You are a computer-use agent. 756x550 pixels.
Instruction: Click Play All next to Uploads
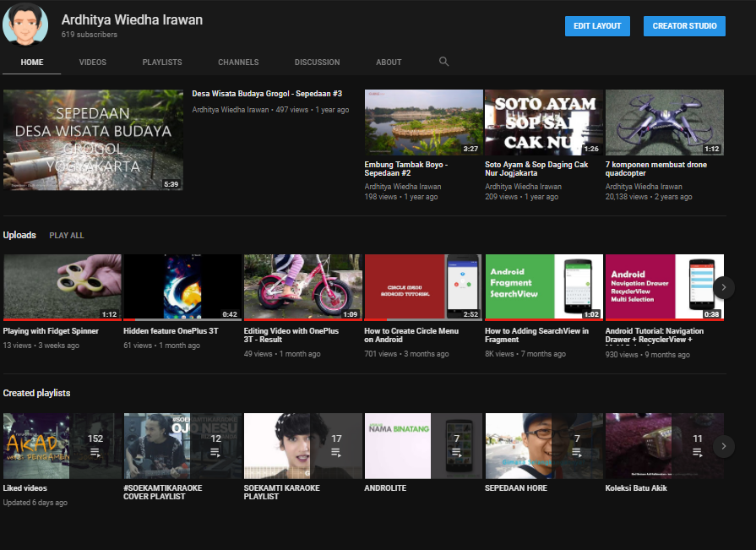67,236
